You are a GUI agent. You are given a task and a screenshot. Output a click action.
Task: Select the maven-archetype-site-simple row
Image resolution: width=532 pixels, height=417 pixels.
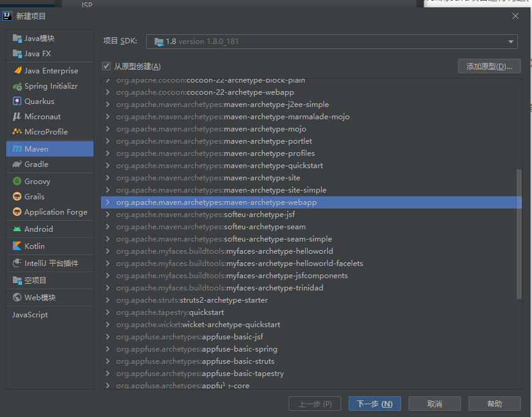(x=311, y=190)
